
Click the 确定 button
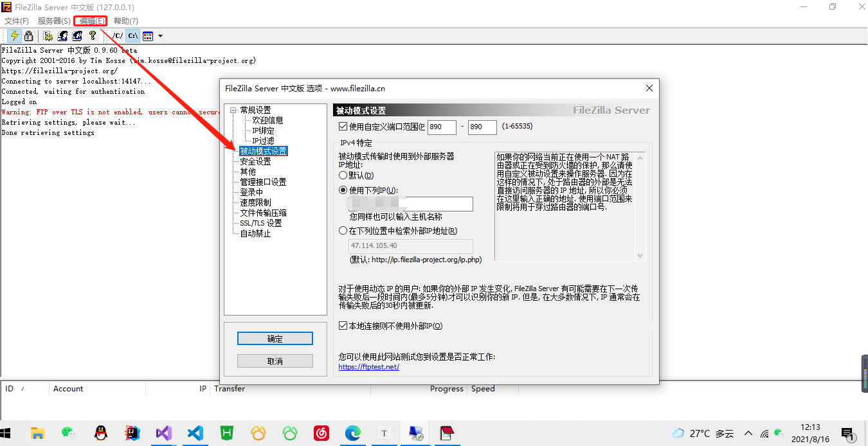click(x=275, y=339)
